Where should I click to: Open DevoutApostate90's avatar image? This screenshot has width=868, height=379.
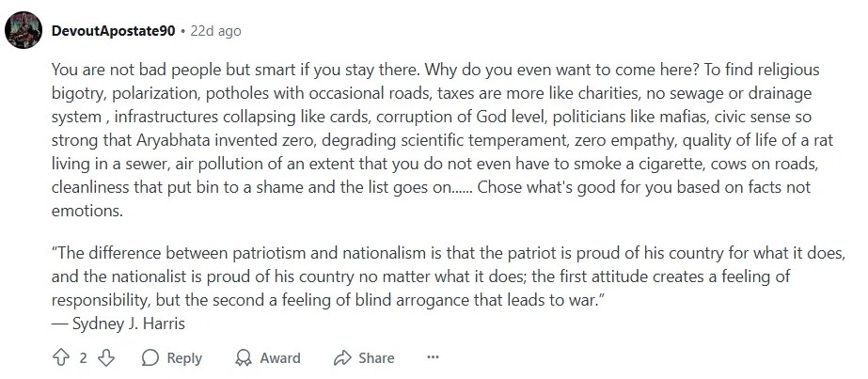coord(23,30)
